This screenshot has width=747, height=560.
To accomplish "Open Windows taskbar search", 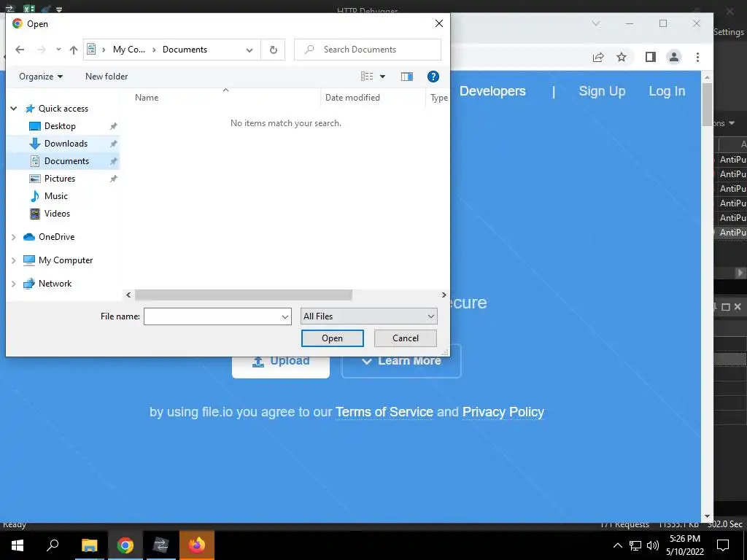I will [x=53, y=545].
